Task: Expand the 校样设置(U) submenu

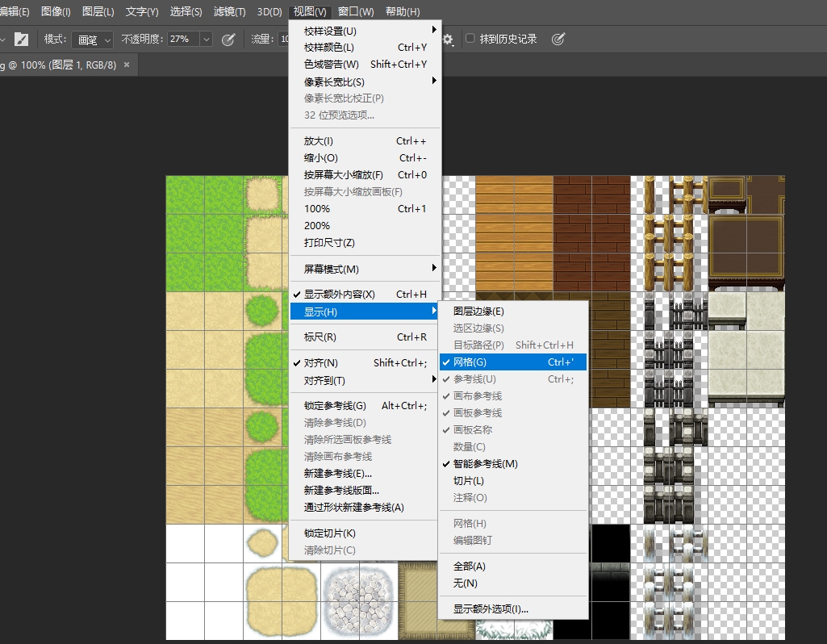Action: pos(365,31)
